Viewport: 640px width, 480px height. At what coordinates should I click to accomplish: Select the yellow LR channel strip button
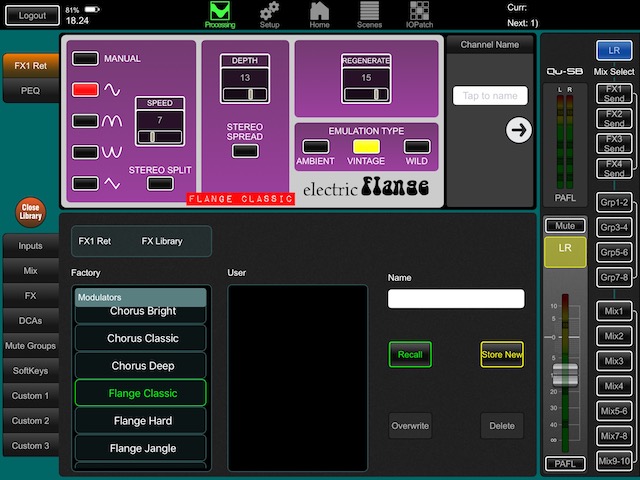coord(565,252)
